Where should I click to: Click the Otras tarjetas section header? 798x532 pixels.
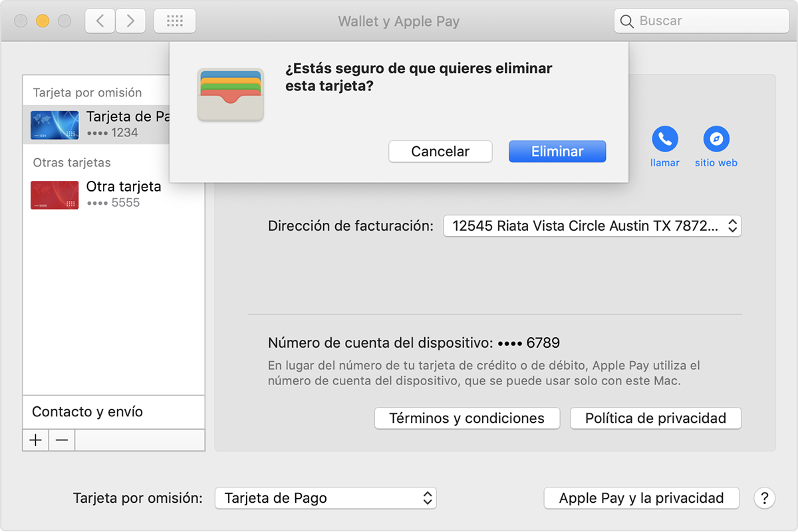click(x=72, y=162)
